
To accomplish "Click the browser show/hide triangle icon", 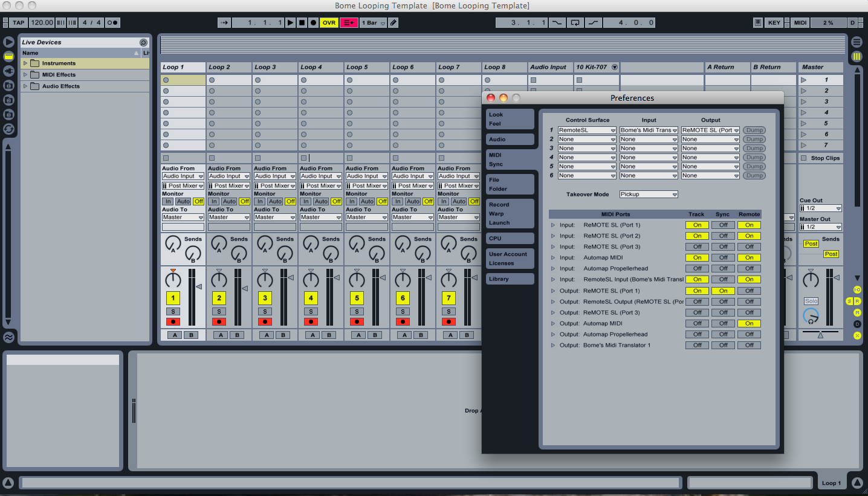I will pyautogui.click(x=8, y=42).
